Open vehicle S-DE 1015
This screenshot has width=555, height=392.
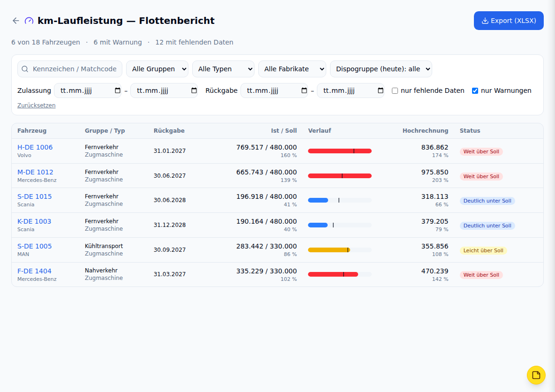[35, 196]
